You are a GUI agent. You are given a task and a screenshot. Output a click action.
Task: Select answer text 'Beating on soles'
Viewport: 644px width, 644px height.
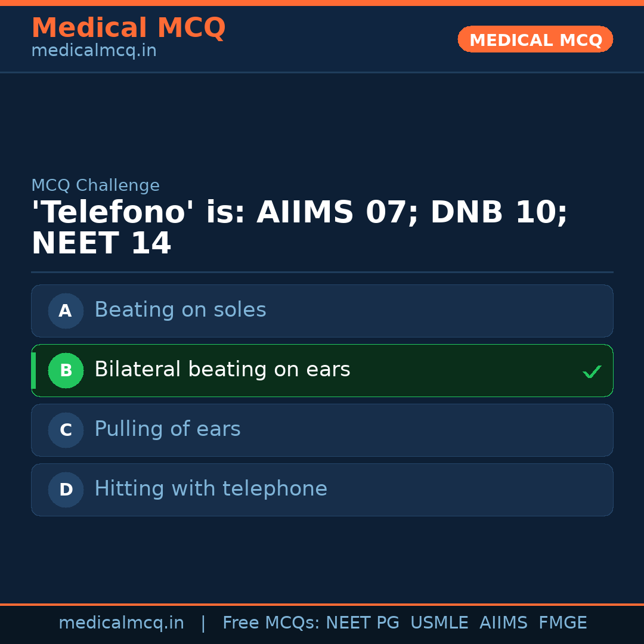click(180, 310)
